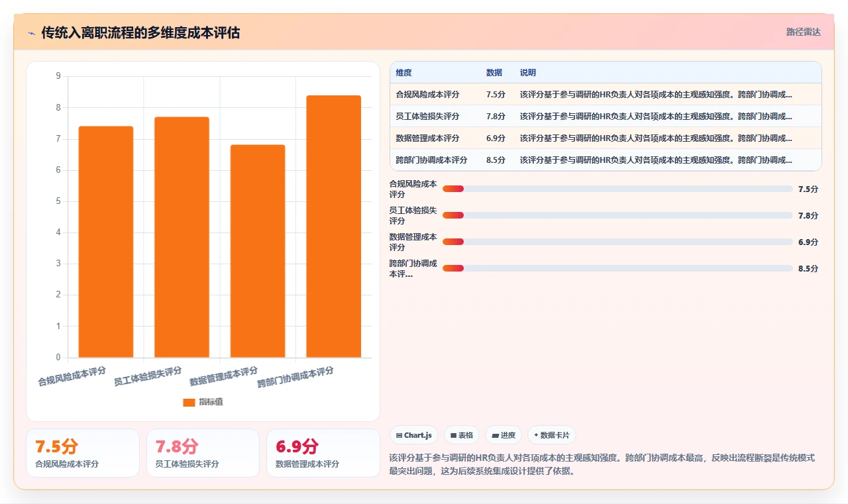This screenshot has width=848, height=504.
Task: Click the 合规风险成本评分 progress bar
Action: click(617, 189)
